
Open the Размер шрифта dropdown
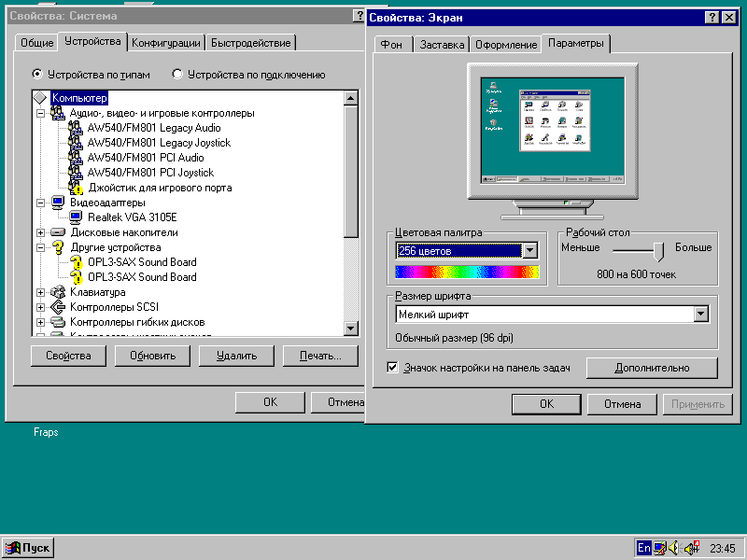coord(701,314)
